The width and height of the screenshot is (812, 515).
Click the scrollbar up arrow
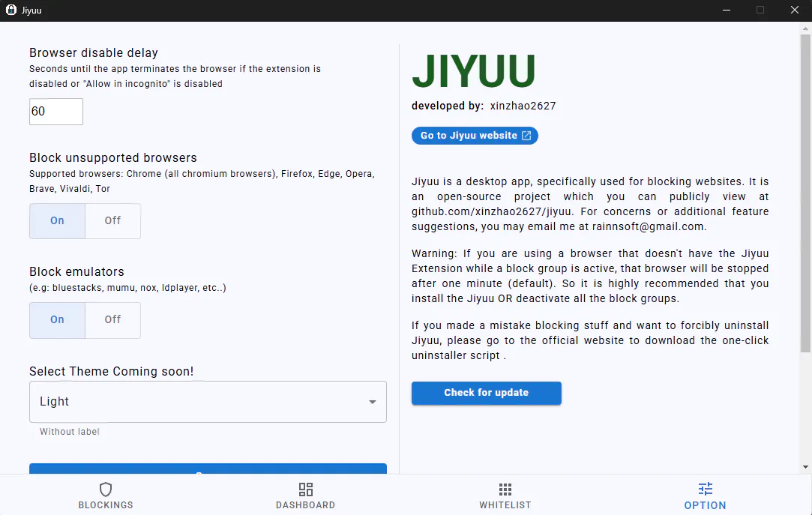(805, 28)
